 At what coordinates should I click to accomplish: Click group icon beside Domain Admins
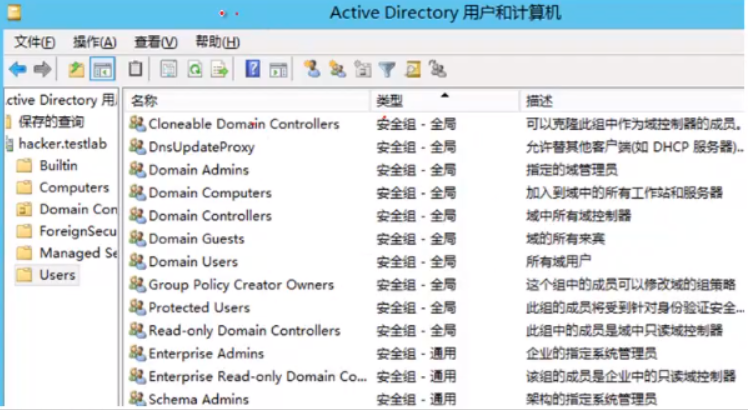[x=137, y=170]
